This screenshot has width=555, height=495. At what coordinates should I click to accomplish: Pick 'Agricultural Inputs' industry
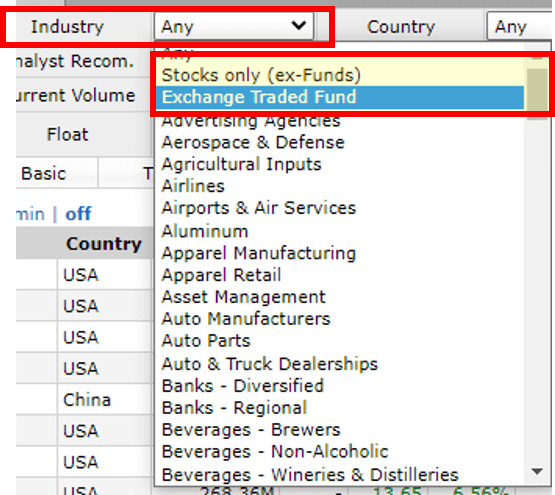point(340,165)
